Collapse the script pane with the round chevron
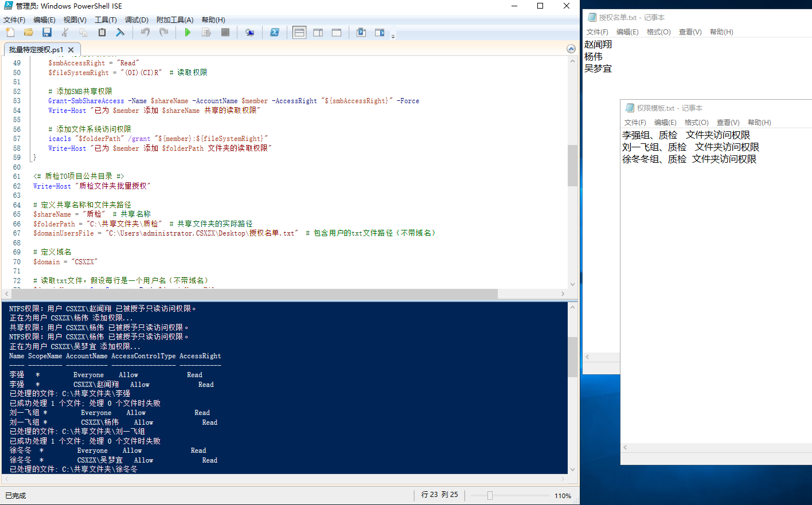The height and width of the screenshot is (505, 812). pos(571,49)
